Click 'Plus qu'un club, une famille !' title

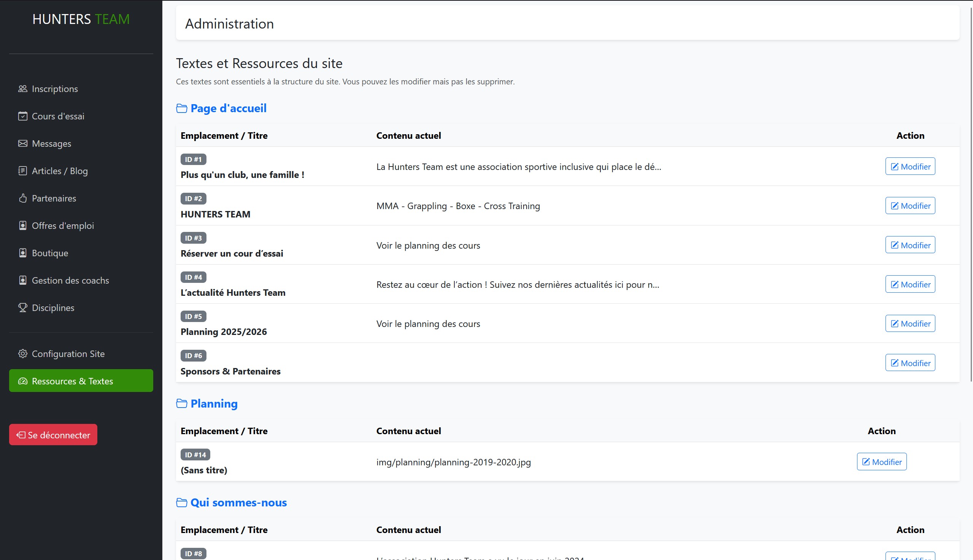click(x=242, y=175)
